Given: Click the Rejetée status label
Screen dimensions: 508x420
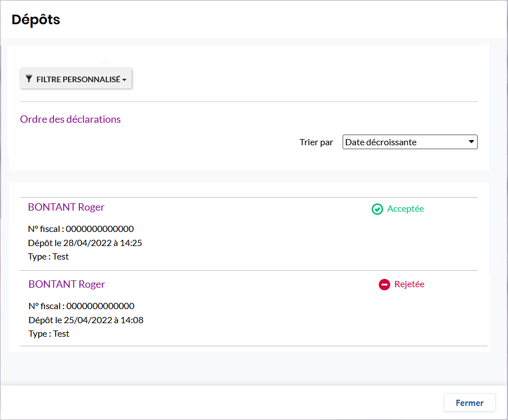Looking at the screenshot, I should click(x=409, y=284).
